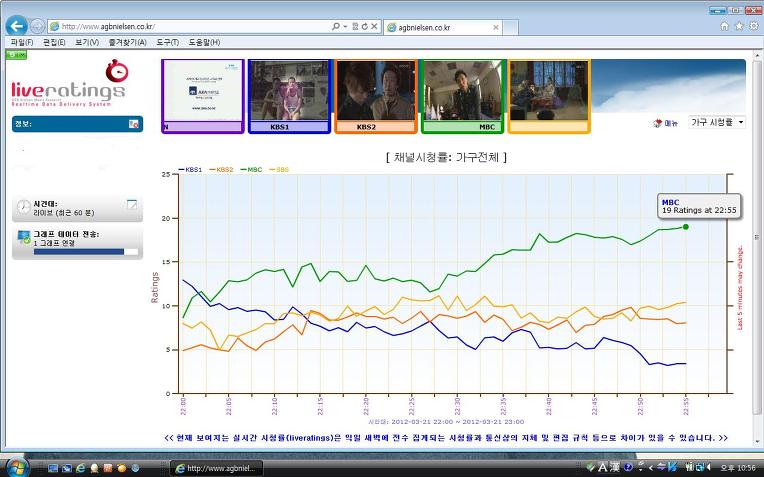The image size is (764, 477).
Task: Select the yellow-bordered channel thumbnail
Action: click(x=549, y=96)
